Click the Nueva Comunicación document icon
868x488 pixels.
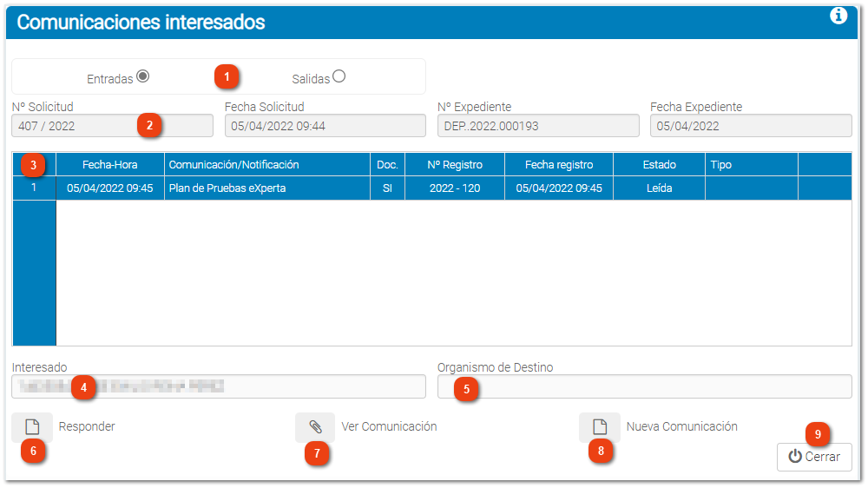[600, 427]
